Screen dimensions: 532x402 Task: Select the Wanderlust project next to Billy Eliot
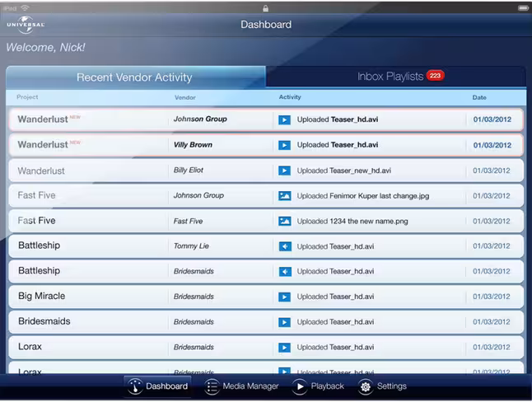(41, 171)
